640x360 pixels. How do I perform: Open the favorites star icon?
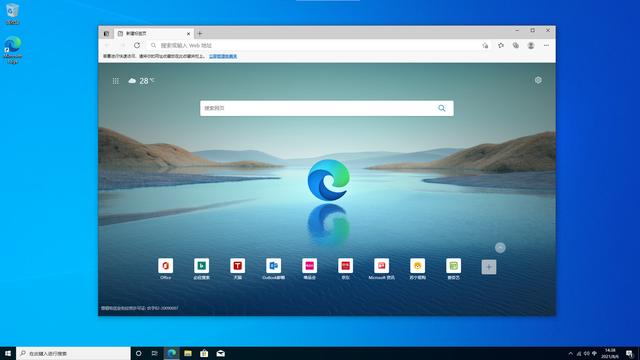pos(501,45)
